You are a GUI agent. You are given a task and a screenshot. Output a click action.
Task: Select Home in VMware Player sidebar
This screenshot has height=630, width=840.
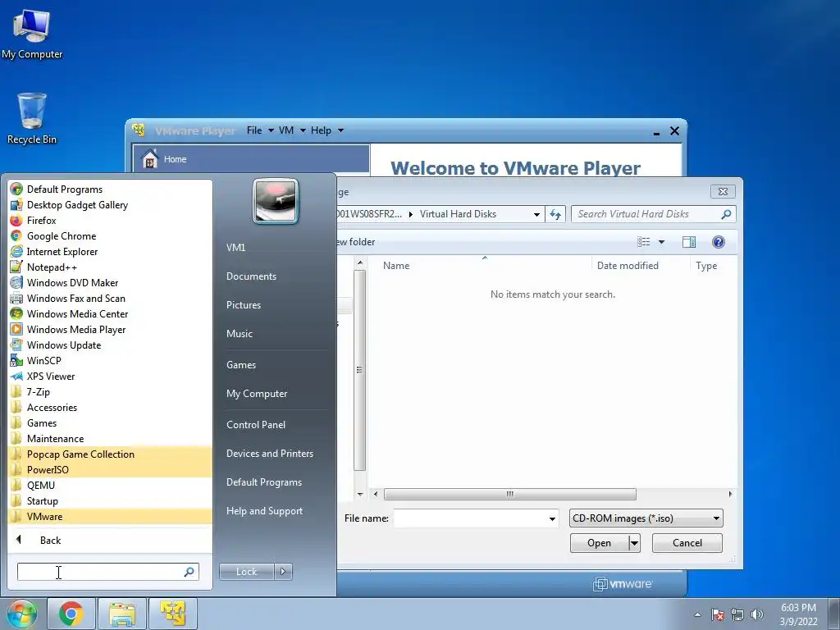coord(251,159)
